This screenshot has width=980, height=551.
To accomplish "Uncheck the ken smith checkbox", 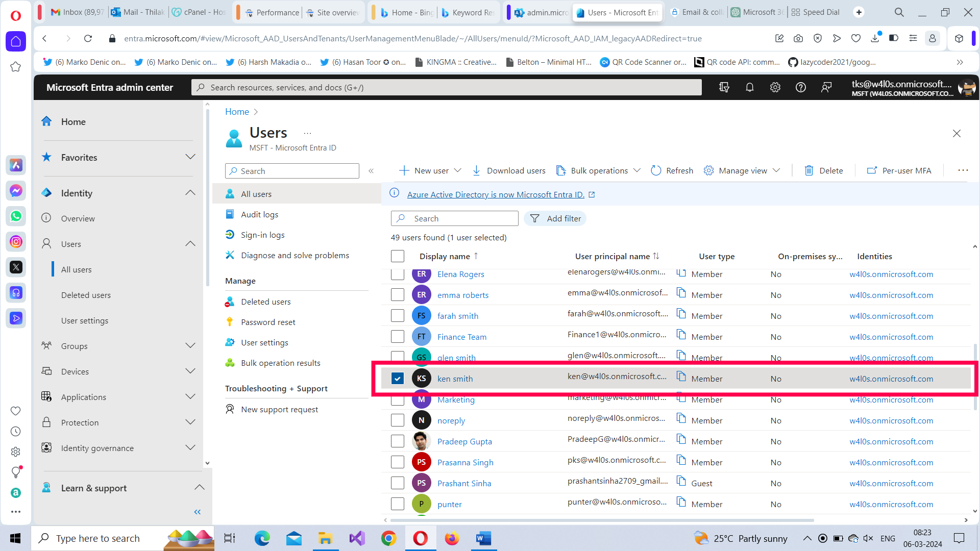I will click(x=398, y=379).
